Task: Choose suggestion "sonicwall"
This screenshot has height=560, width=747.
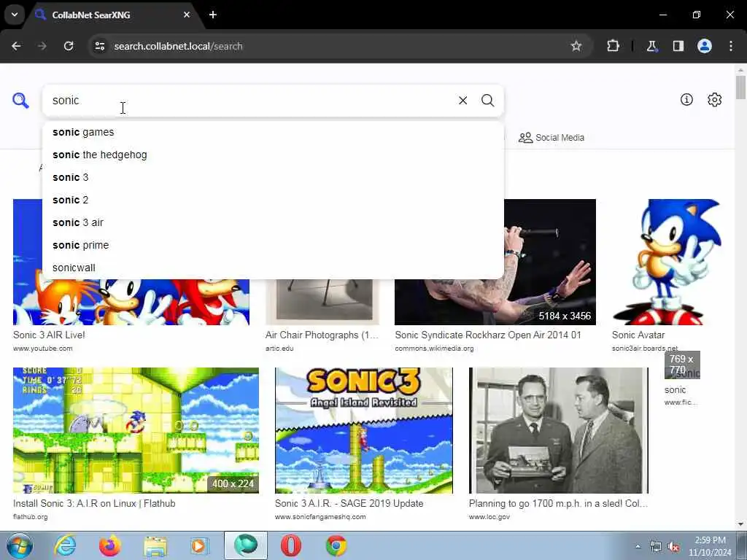Action: pyautogui.click(x=273, y=268)
